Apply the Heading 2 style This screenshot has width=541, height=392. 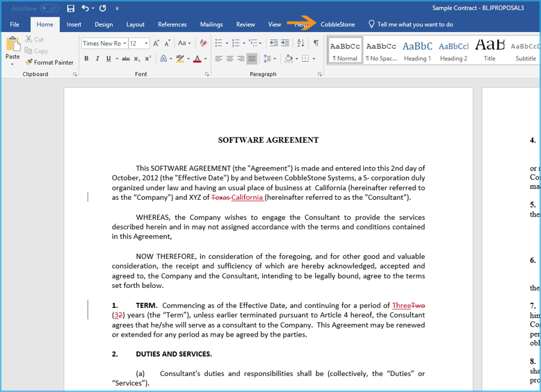click(454, 51)
